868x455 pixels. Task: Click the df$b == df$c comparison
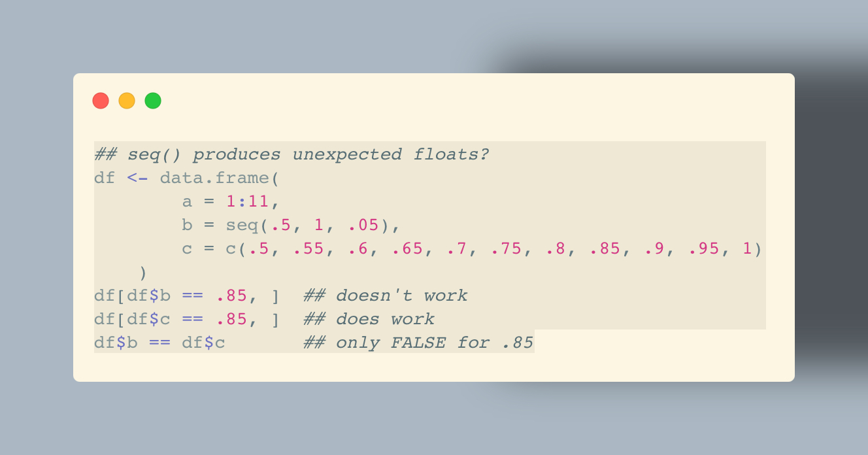(x=159, y=343)
